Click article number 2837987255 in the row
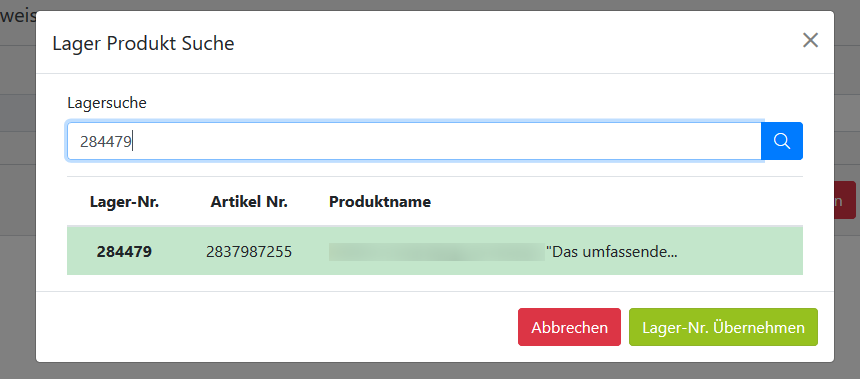 pyautogui.click(x=249, y=251)
